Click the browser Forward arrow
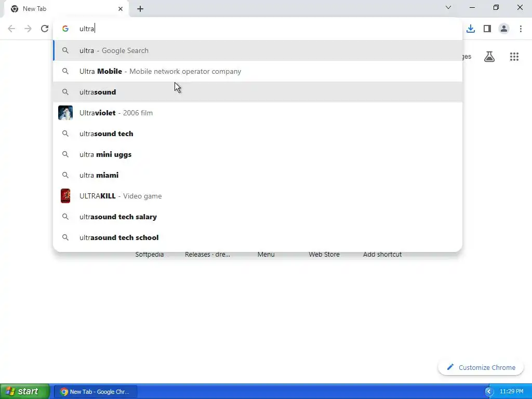The width and height of the screenshot is (532, 399). [28, 29]
